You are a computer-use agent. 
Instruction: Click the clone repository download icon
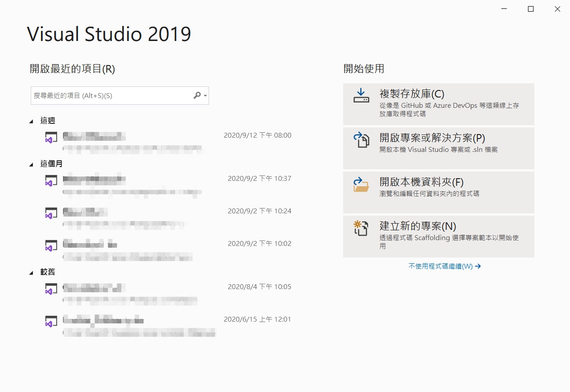(x=361, y=95)
